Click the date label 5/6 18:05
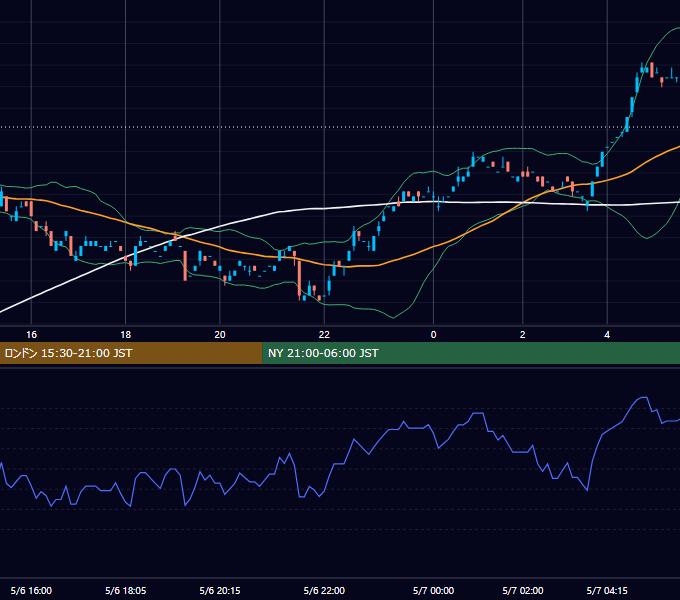 click(125, 590)
